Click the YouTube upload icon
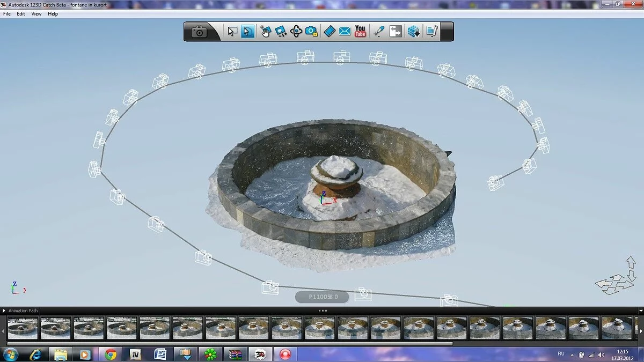 point(360,31)
